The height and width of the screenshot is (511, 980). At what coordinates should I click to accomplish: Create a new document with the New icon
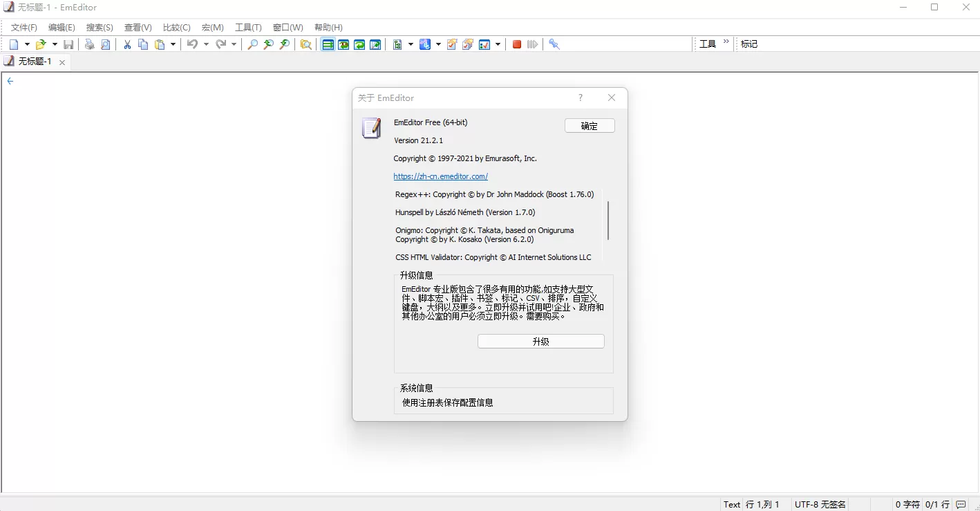coord(14,44)
